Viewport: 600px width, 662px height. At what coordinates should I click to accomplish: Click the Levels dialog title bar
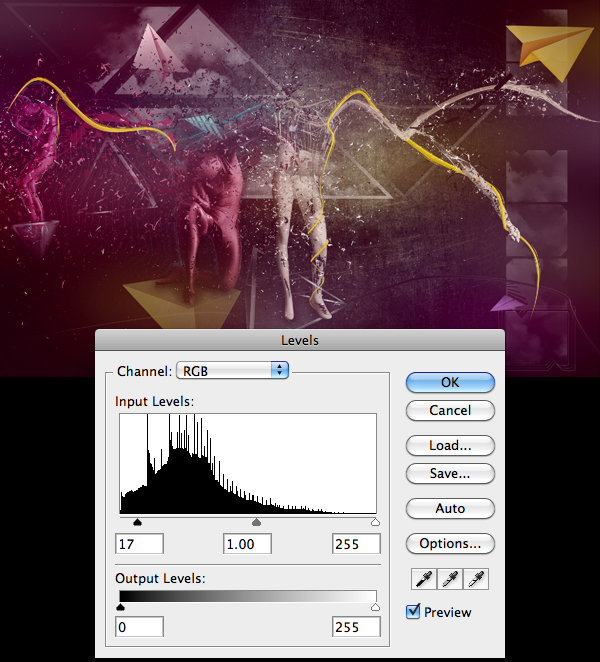300,340
